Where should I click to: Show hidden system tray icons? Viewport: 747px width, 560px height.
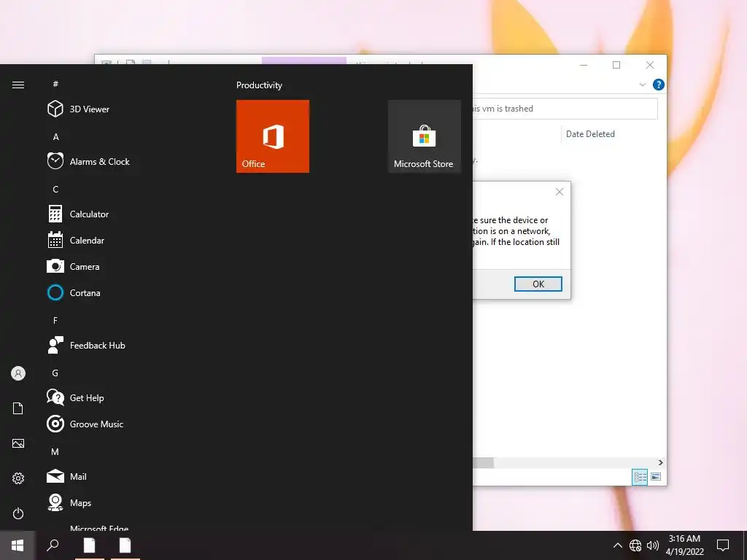pyautogui.click(x=617, y=545)
